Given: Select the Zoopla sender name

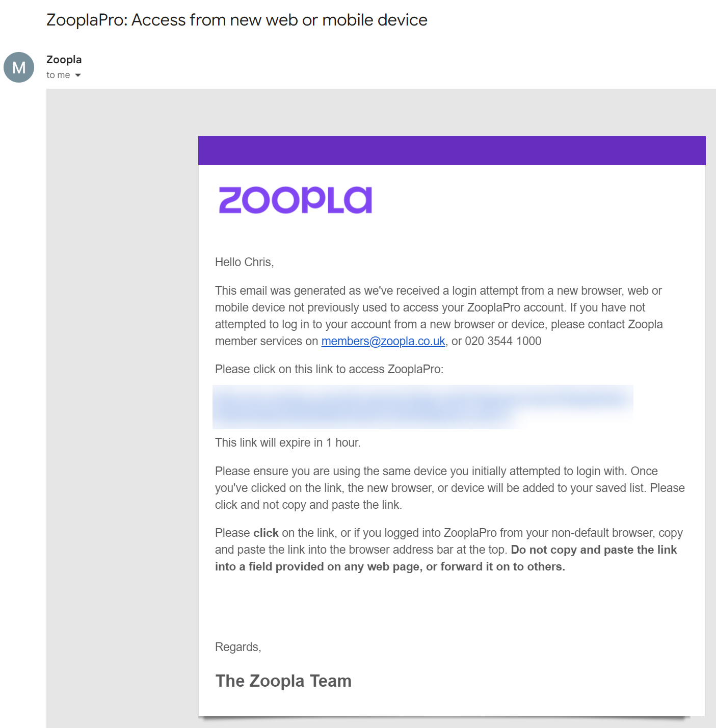Looking at the screenshot, I should 64,60.
